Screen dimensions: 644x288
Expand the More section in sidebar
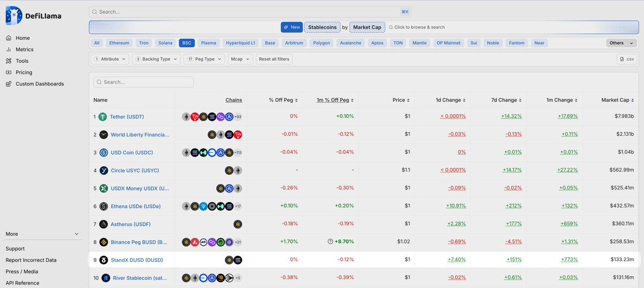(x=42, y=234)
